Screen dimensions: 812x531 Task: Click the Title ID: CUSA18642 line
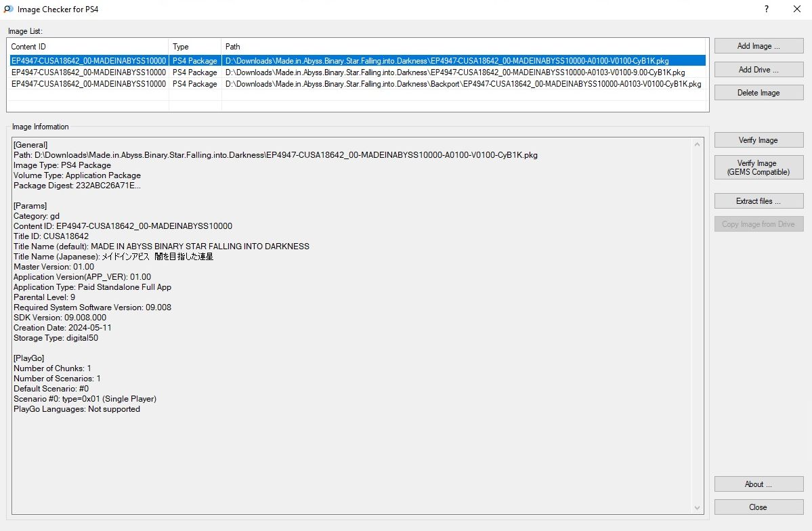point(51,236)
